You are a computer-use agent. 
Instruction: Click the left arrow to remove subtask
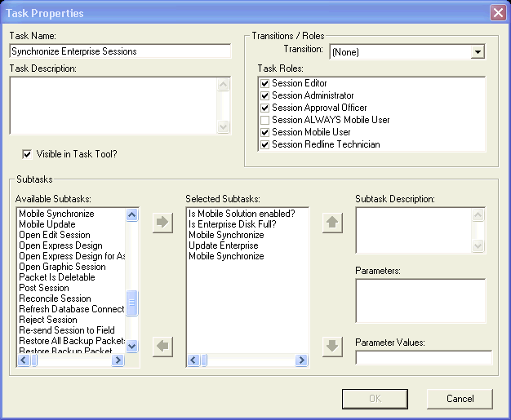coord(162,347)
